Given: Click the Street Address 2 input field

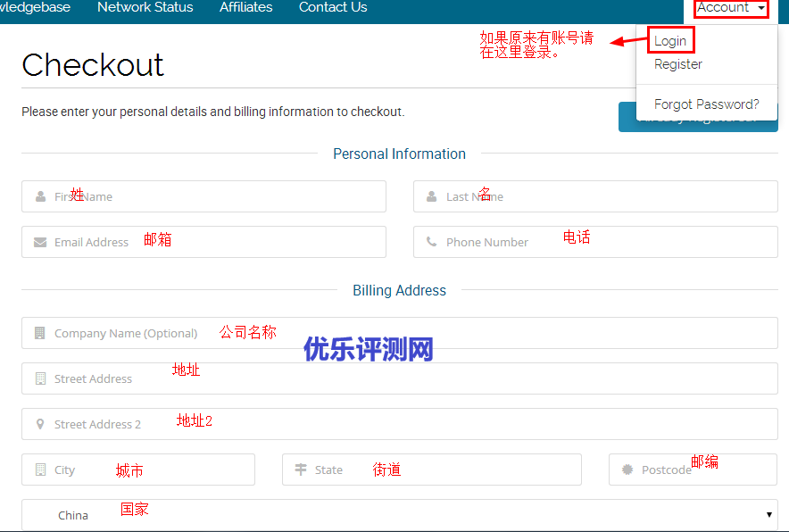Looking at the screenshot, I should click(x=400, y=424).
